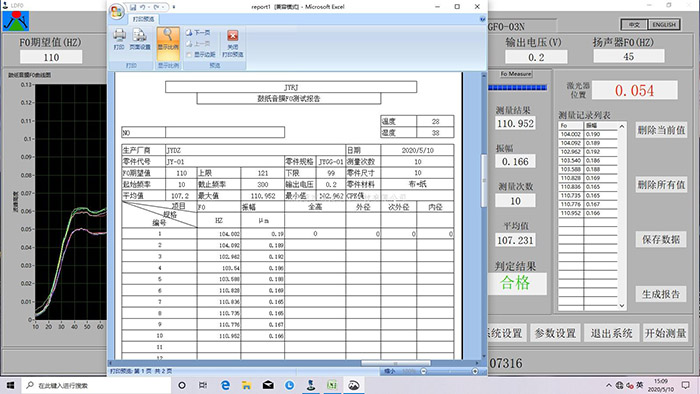The width and height of the screenshot is (700, 394).
Task: Click the Save icon in quick access toolbar
Action: [133, 7]
